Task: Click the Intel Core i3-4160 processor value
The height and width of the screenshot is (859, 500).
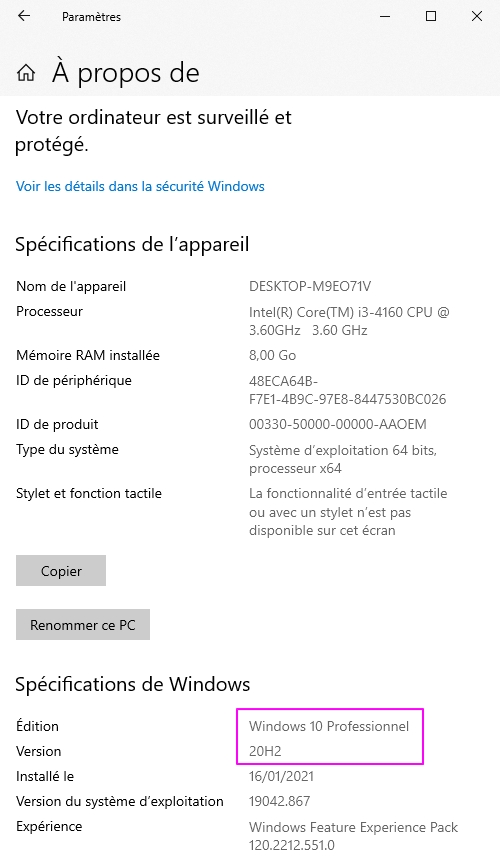Action: click(349, 321)
